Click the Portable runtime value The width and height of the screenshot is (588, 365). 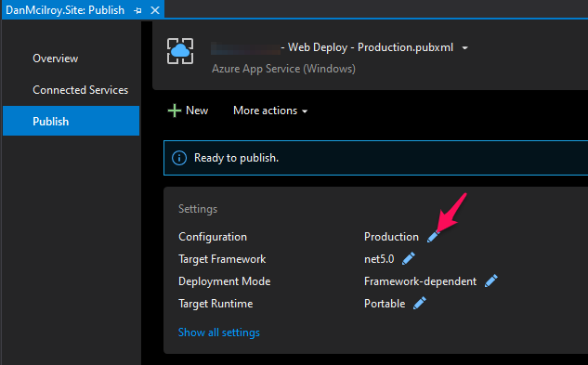click(385, 304)
